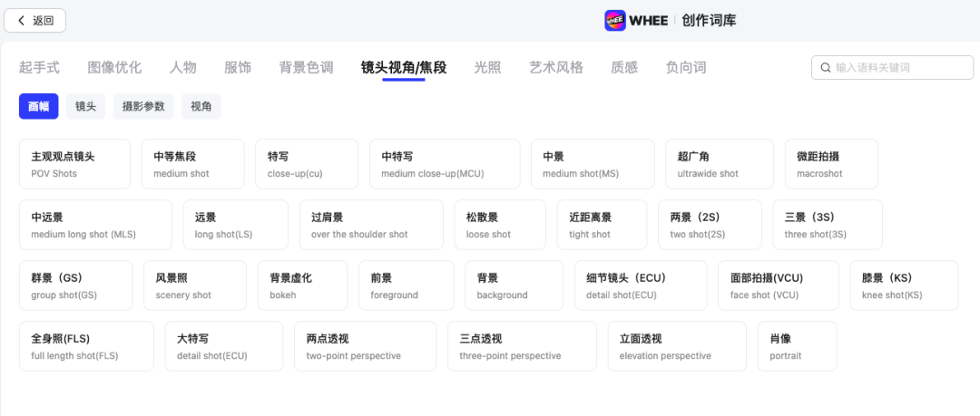Select the 镜头 filter chip
Viewport: 980px width, 416px height.
tap(85, 106)
